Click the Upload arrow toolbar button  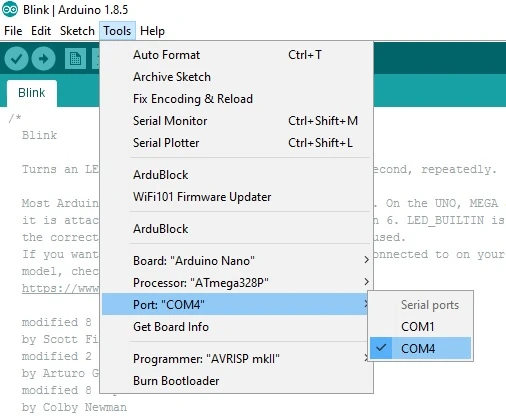pyautogui.click(x=43, y=59)
